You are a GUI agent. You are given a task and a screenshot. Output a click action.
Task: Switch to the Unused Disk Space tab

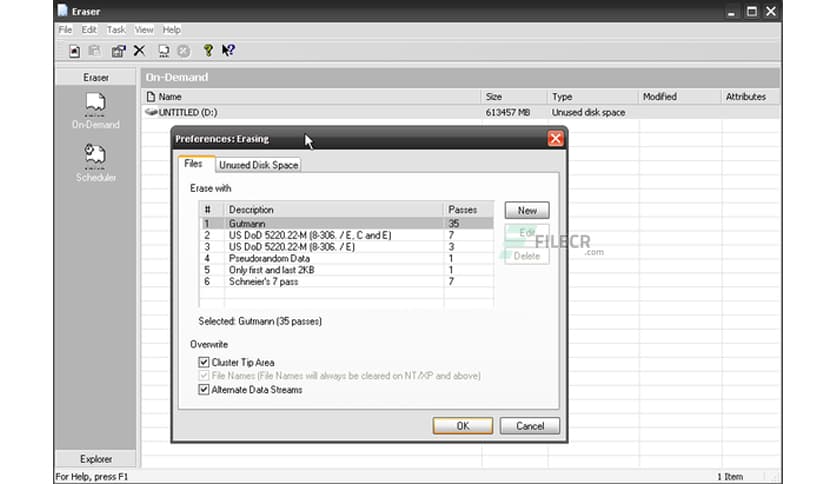point(259,165)
